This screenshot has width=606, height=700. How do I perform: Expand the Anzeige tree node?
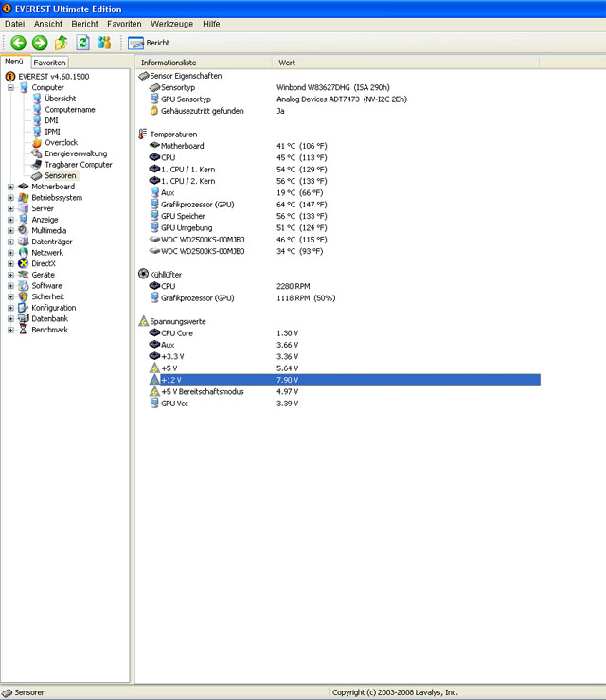point(10,220)
